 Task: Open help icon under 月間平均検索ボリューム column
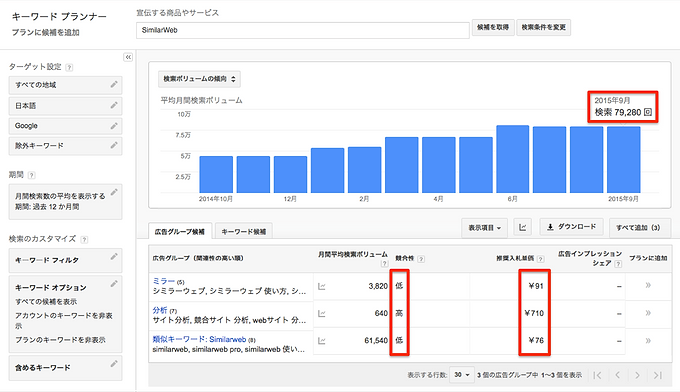[x=384, y=264]
